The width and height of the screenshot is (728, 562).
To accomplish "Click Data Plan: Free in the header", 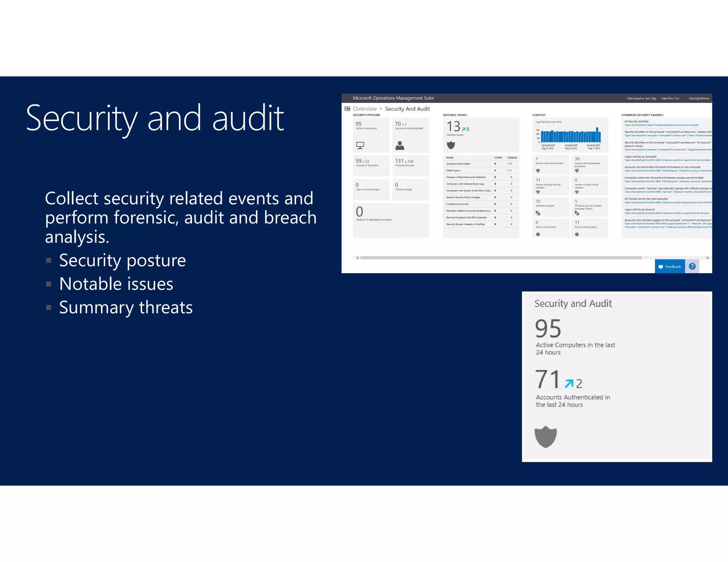I will pyautogui.click(x=670, y=98).
